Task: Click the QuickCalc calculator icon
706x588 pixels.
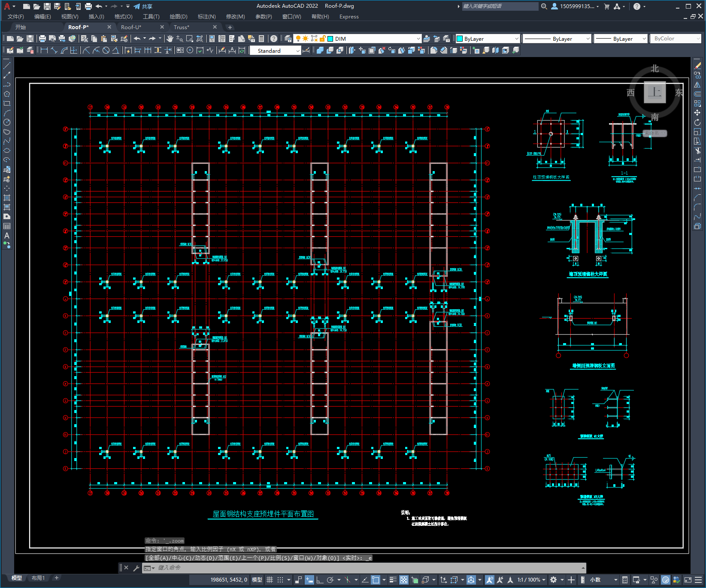Action: click(261, 39)
